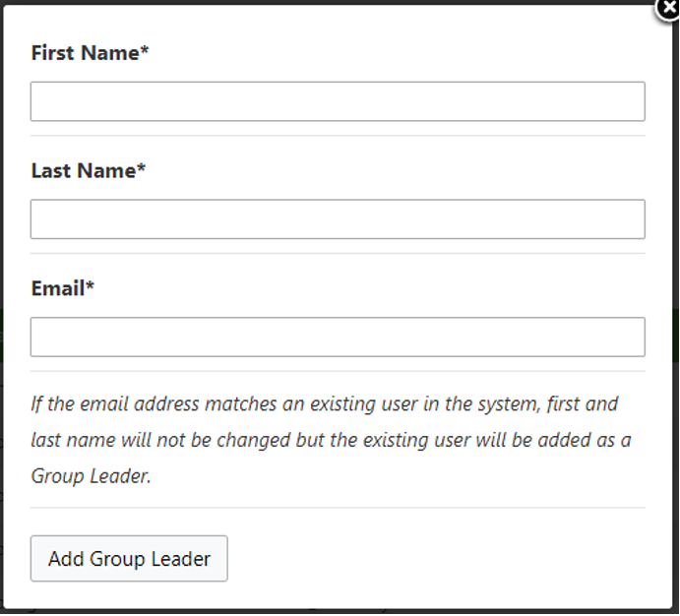Click the italic note about existing users
This screenshot has width=680, height=616.
click(331, 440)
